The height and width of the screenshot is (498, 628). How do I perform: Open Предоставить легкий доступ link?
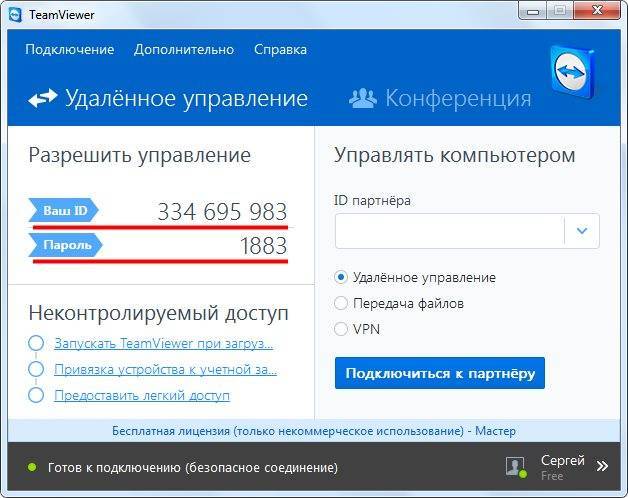pyautogui.click(x=142, y=395)
